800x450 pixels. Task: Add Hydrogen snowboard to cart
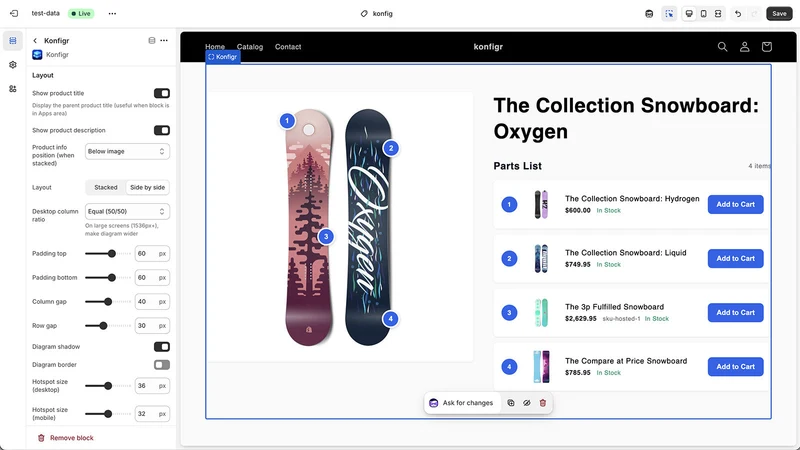point(735,205)
